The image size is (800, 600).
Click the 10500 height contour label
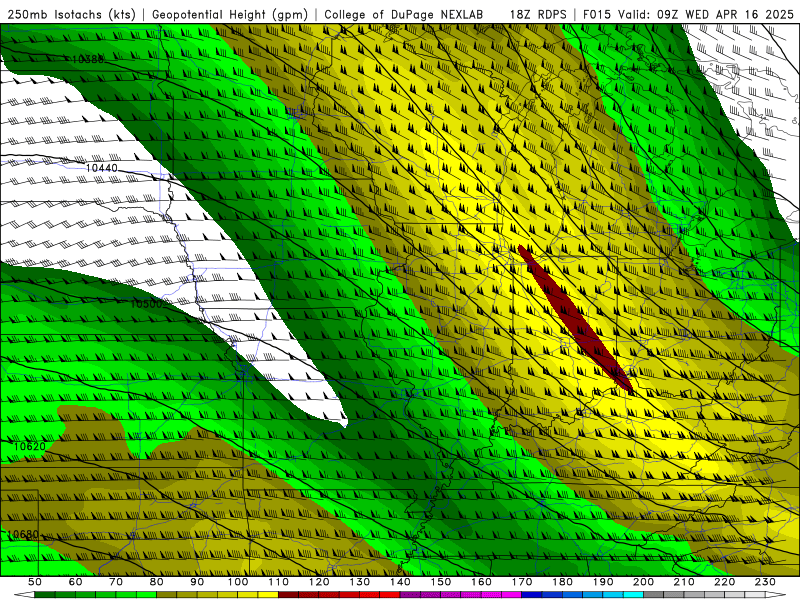click(x=146, y=304)
